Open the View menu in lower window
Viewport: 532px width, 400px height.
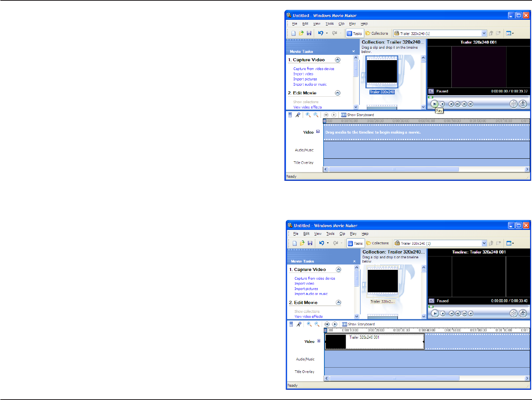pos(318,234)
